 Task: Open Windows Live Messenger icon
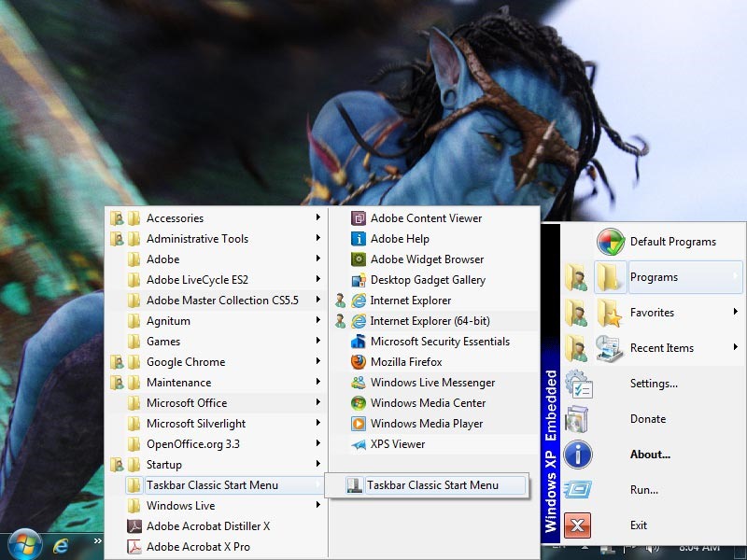[x=359, y=383]
